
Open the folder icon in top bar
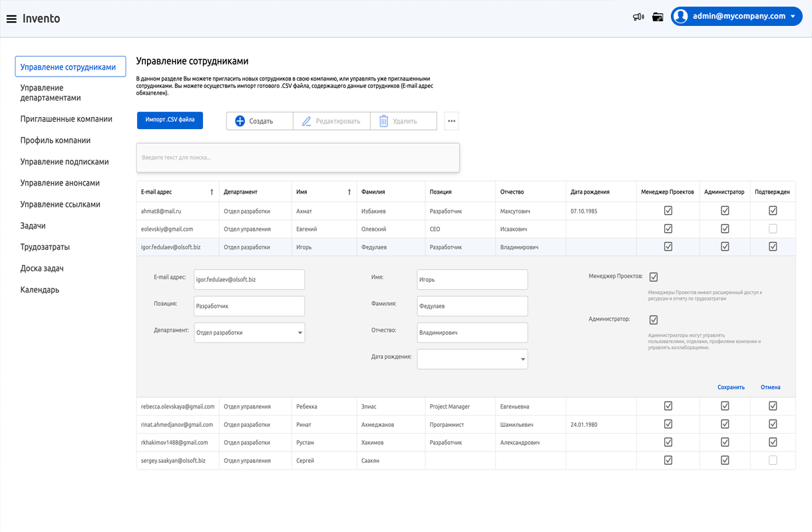point(658,17)
